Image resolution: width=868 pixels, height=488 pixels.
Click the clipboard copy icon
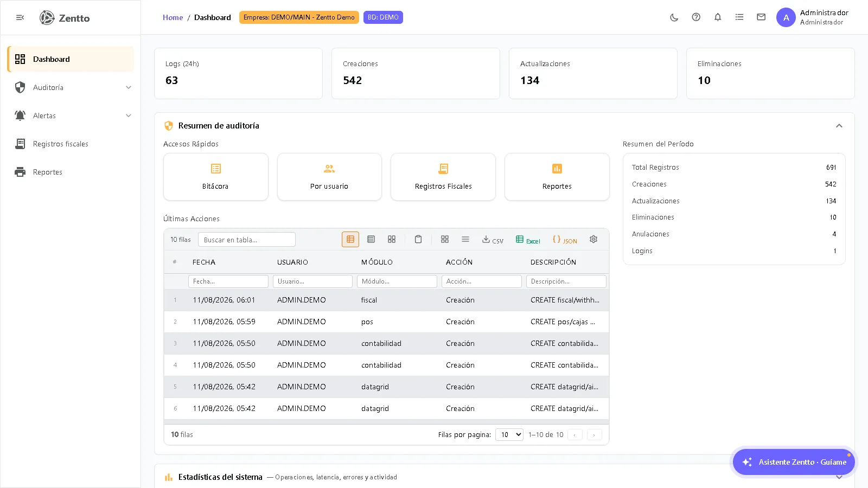418,239
